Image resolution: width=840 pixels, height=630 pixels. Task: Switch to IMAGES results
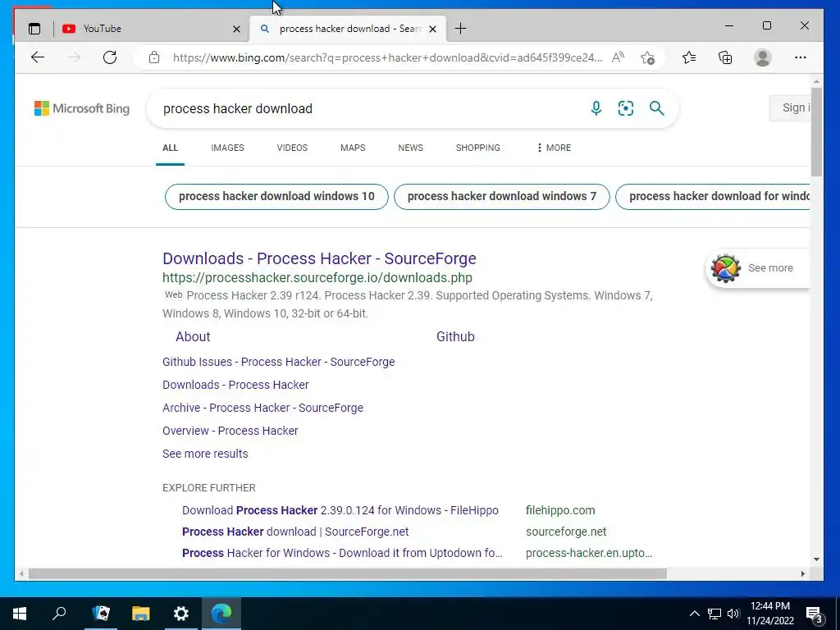click(227, 148)
